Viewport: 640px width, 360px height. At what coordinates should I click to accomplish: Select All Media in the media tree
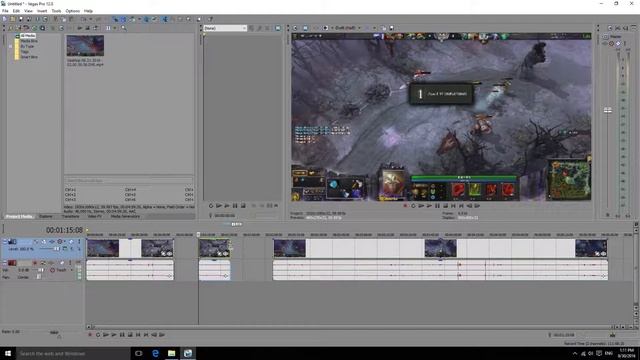click(x=28, y=36)
